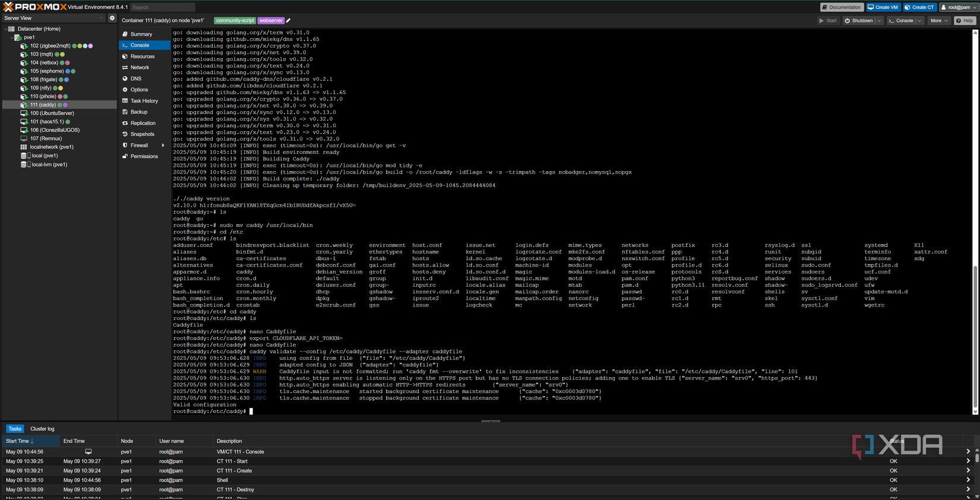
Task: Collapse the pve1 node in tree
Action: [x=12, y=37]
